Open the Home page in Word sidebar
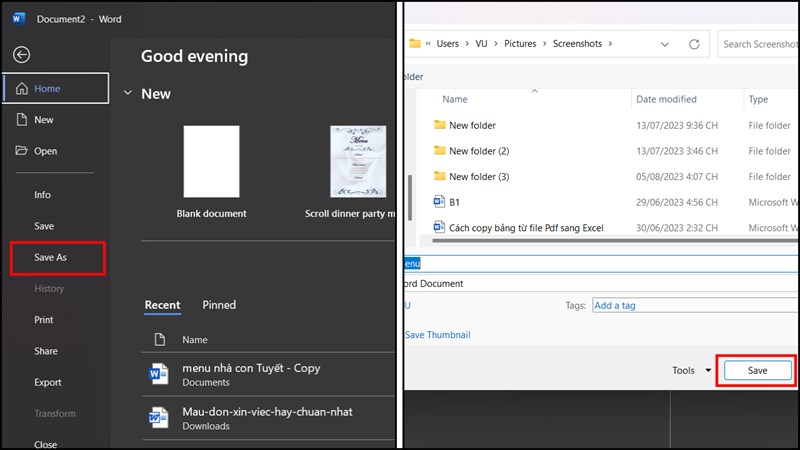The image size is (800, 450). 56,88
